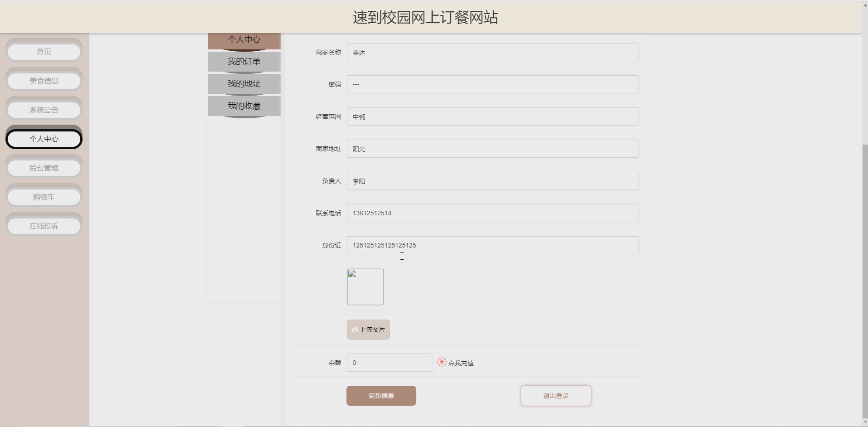Click the 身份证 label
Image resolution: width=868 pixels, height=427 pixels.
pyautogui.click(x=332, y=245)
